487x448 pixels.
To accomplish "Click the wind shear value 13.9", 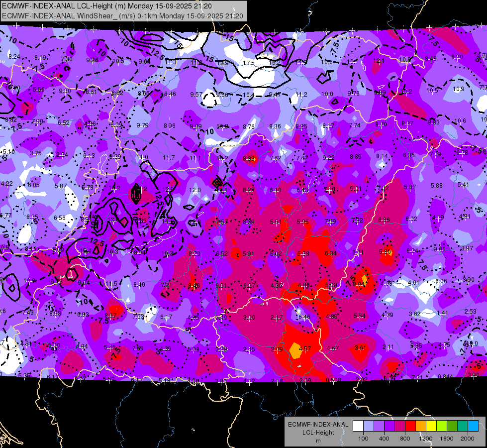I will pyautogui.click(x=222, y=63).
